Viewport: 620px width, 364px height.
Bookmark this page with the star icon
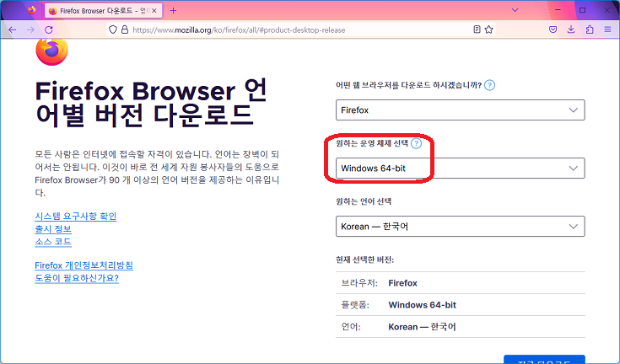489,29
